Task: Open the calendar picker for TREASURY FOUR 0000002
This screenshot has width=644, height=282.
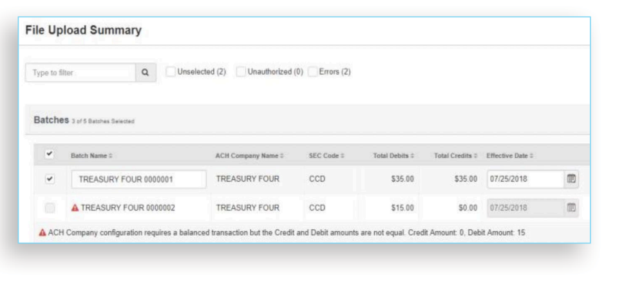Action: coord(570,207)
